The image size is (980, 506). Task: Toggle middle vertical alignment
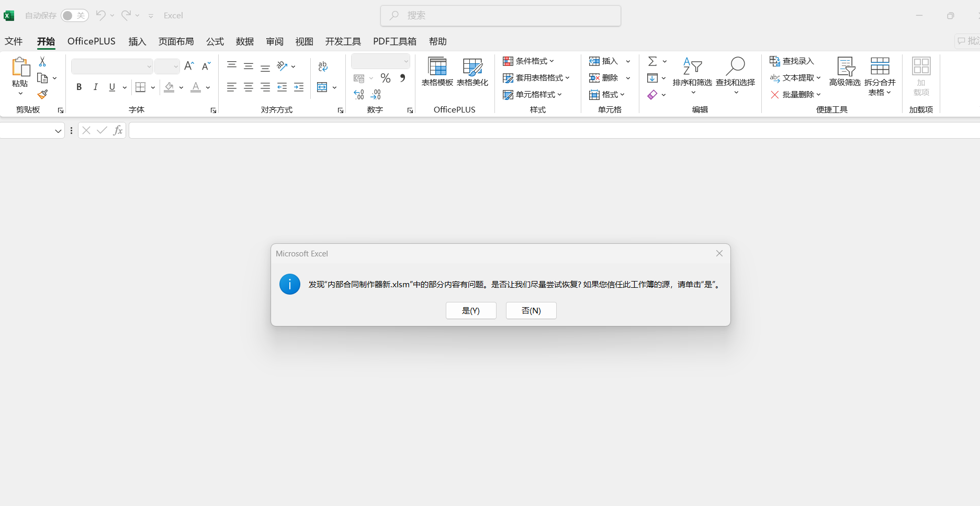tap(249, 66)
